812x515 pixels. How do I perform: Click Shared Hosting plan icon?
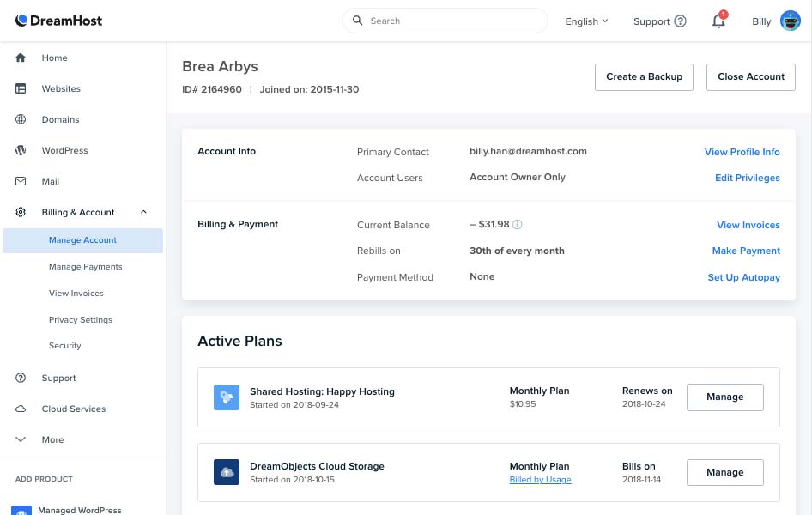coord(227,397)
